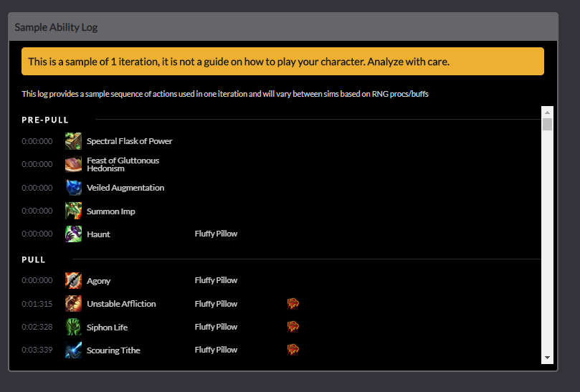
Task: Click the buff icon in Scouring Tithe row
Action: click(293, 350)
